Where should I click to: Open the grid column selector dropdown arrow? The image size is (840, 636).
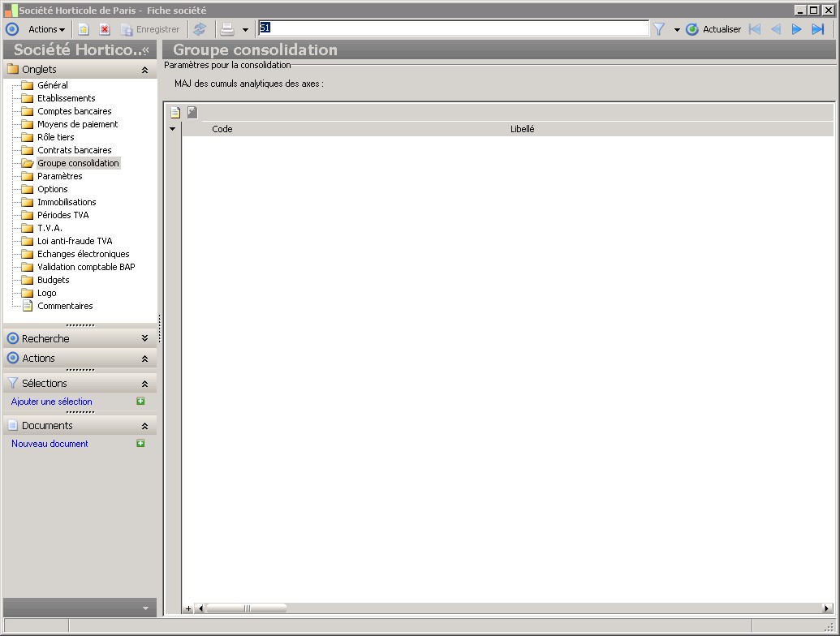173,129
